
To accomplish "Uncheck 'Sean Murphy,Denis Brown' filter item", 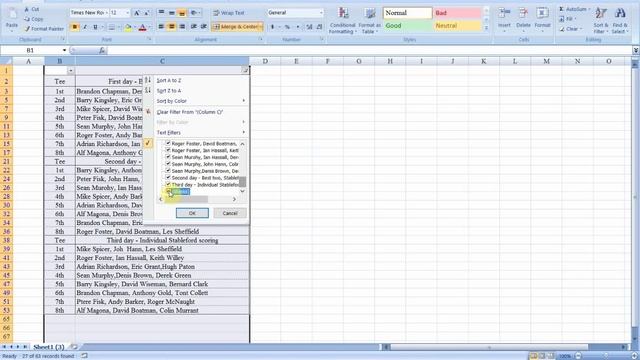I will [x=168, y=171].
